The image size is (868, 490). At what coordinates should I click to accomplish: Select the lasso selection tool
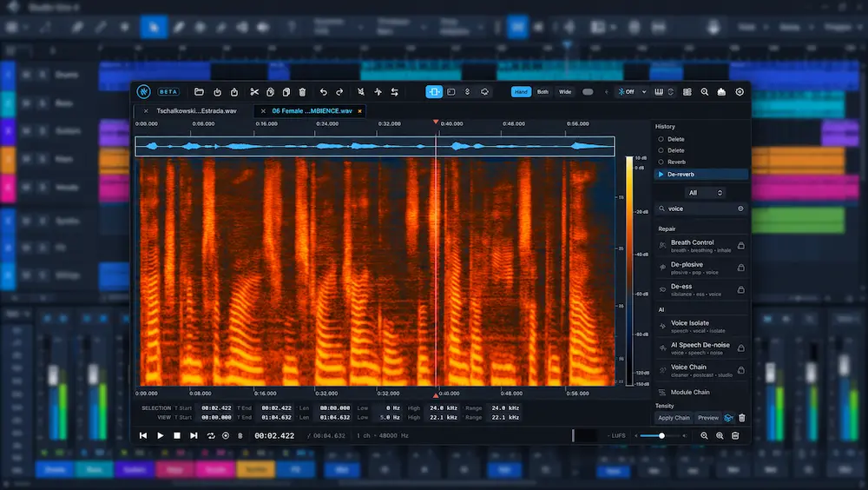(x=484, y=92)
